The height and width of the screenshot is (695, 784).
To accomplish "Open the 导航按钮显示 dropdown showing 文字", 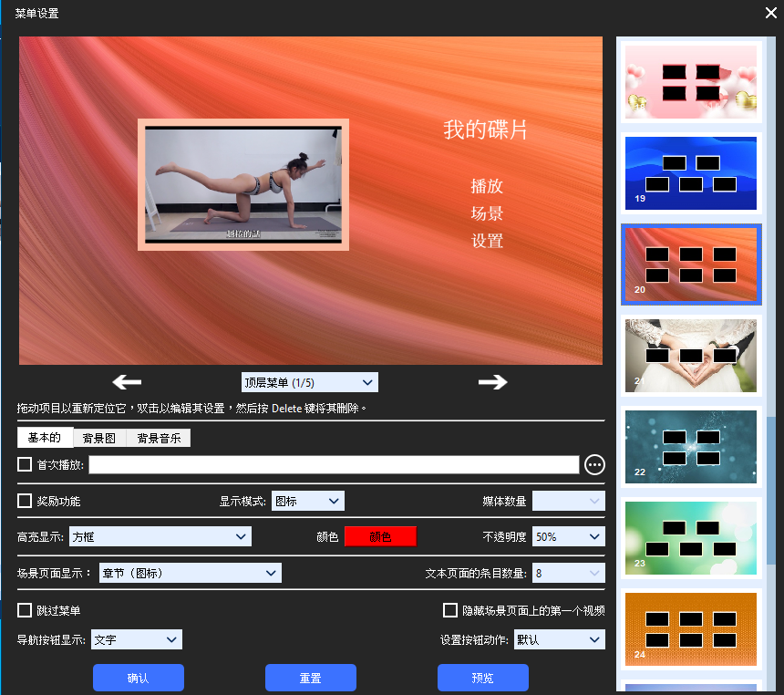I will (136, 639).
